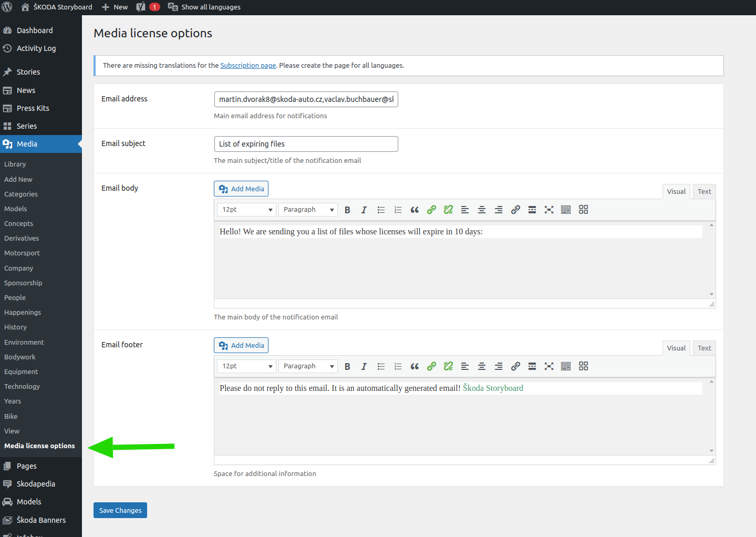Image resolution: width=756 pixels, height=537 pixels.
Task: Open the WordPress logo menu in admin bar
Action: (7, 7)
